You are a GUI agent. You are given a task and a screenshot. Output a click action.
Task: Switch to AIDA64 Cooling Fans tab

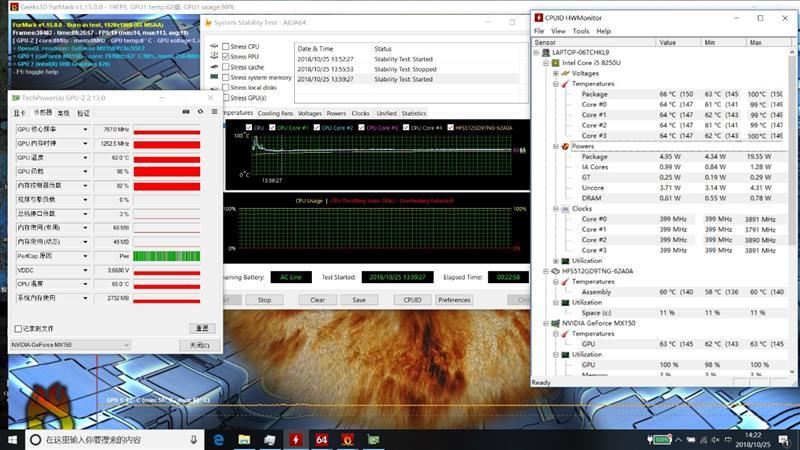pos(276,113)
